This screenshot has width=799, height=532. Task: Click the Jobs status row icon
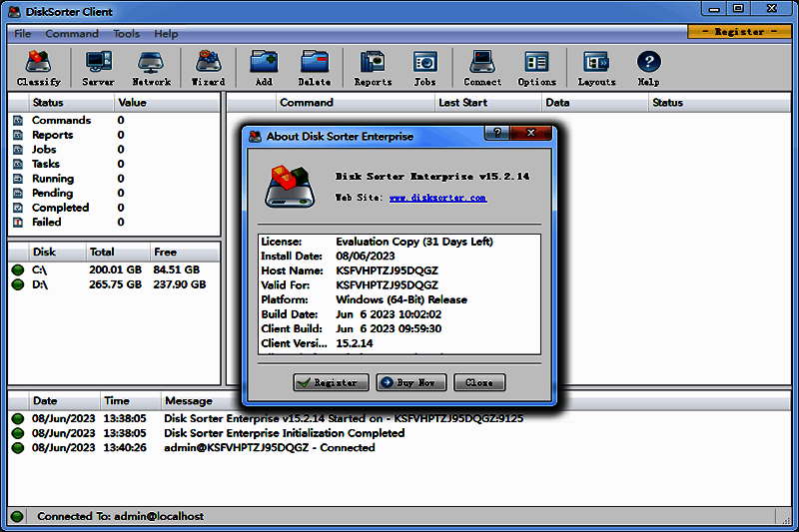18,150
